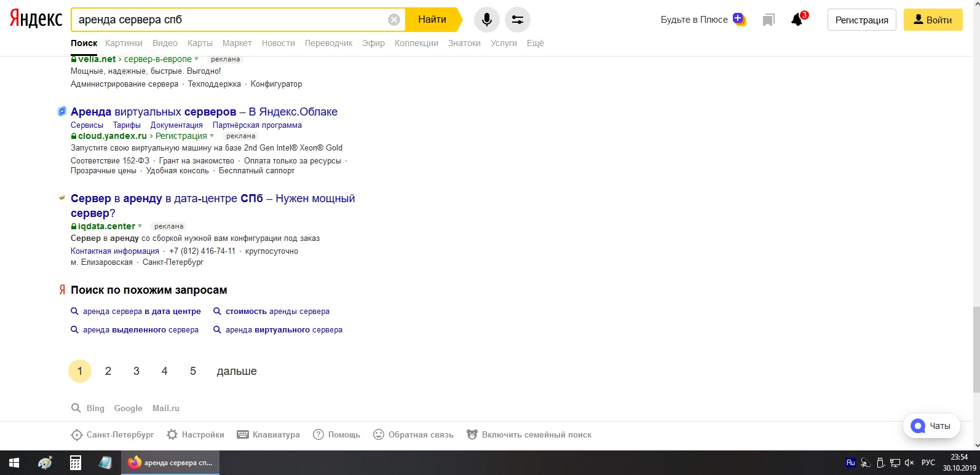This screenshot has height=475, width=980.
Task: Go to results page 2
Action: (x=108, y=371)
